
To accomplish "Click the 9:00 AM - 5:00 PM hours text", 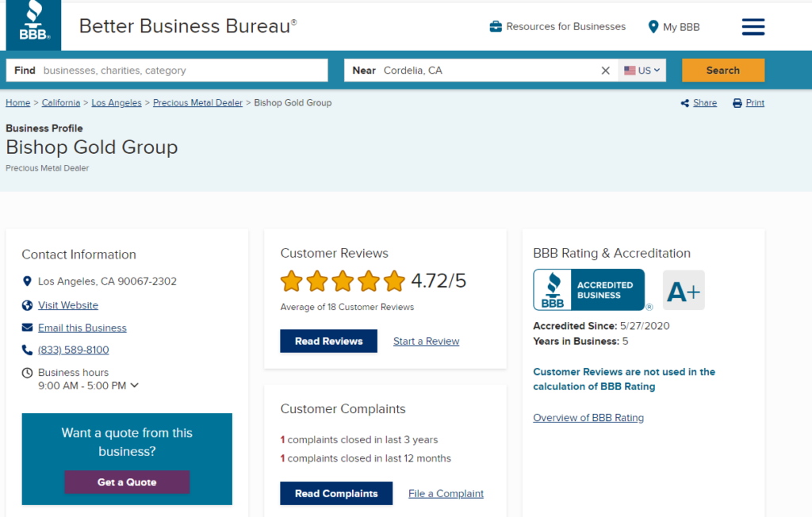I will click(82, 386).
